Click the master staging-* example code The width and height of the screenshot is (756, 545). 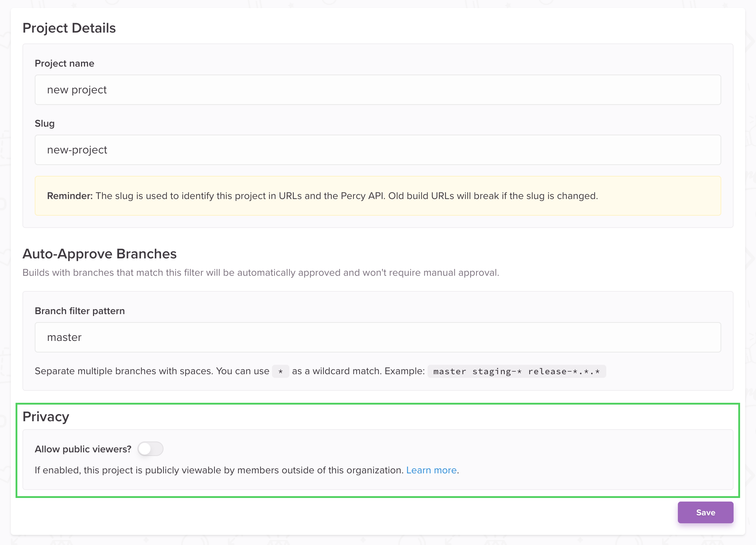[x=516, y=371]
